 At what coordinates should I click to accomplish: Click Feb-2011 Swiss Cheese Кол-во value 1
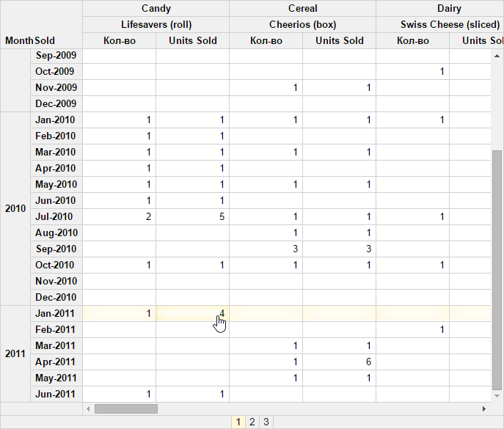[x=413, y=329]
